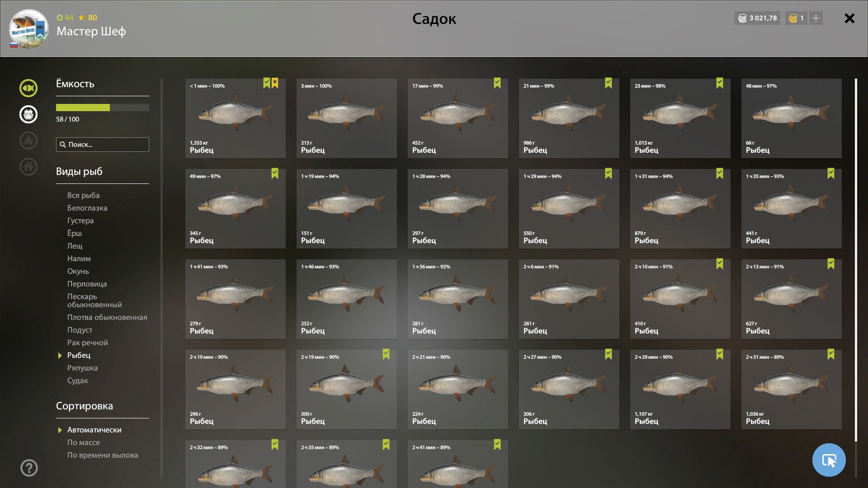Click the vertical scrollbar on the right
Viewport: 868px width, 488px height.
(x=856, y=260)
